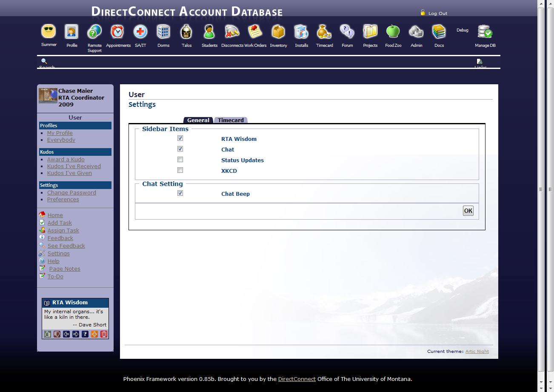554x392 pixels.
Task: Open the Appointments alarm clock icon
Action: (117, 31)
